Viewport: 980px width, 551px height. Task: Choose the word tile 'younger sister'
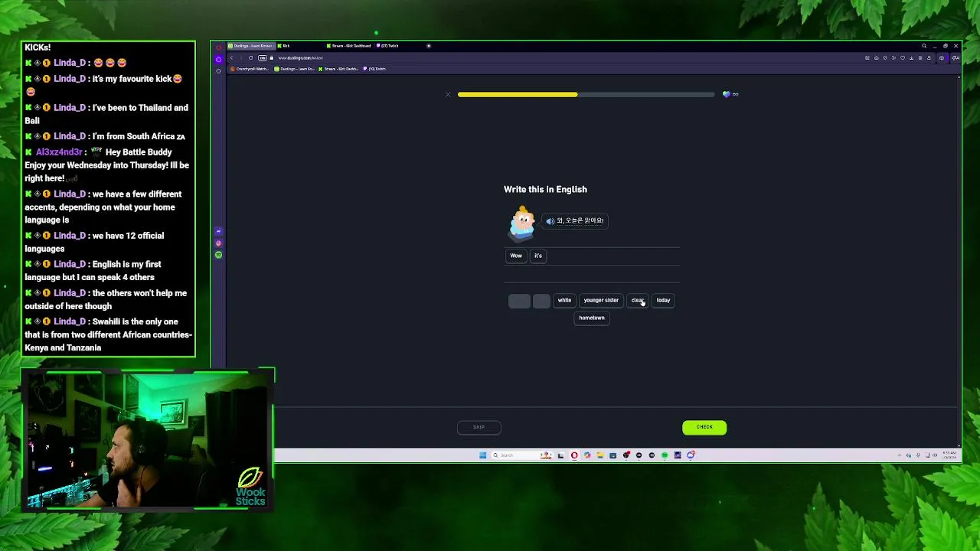click(601, 300)
